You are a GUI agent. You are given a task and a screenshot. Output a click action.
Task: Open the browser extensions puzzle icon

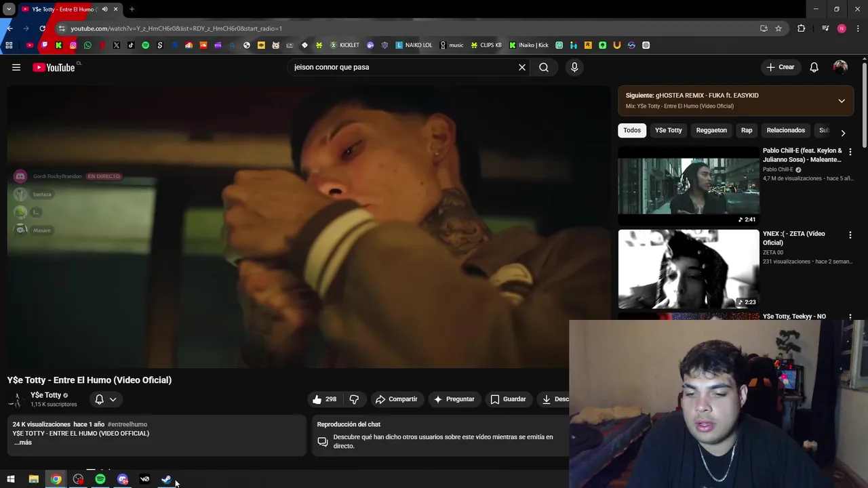(801, 28)
